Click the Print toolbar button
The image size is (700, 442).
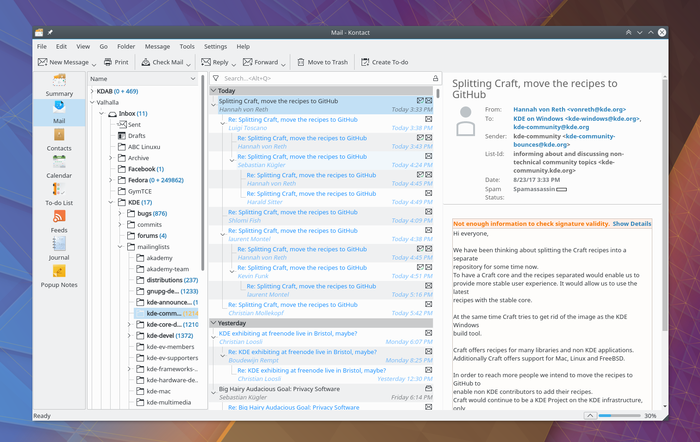point(115,62)
